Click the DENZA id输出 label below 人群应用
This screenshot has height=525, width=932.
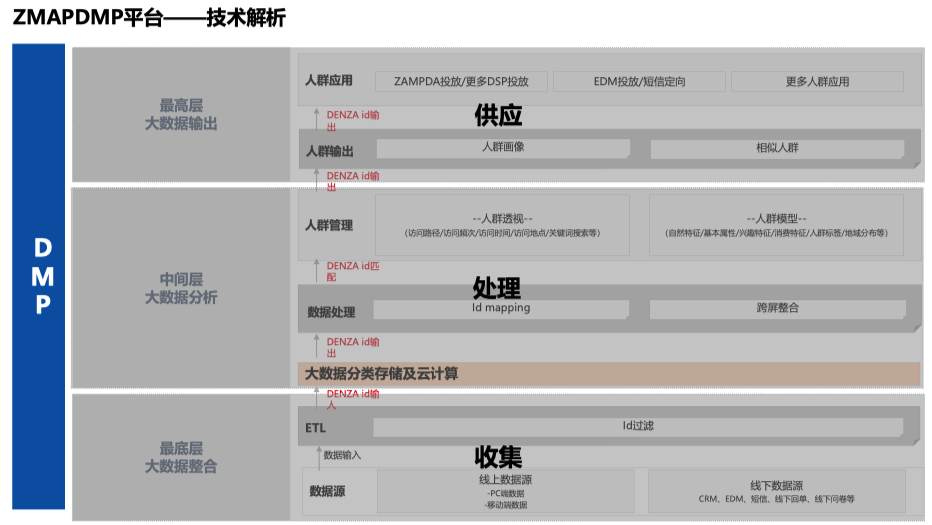pyautogui.click(x=352, y=121)
